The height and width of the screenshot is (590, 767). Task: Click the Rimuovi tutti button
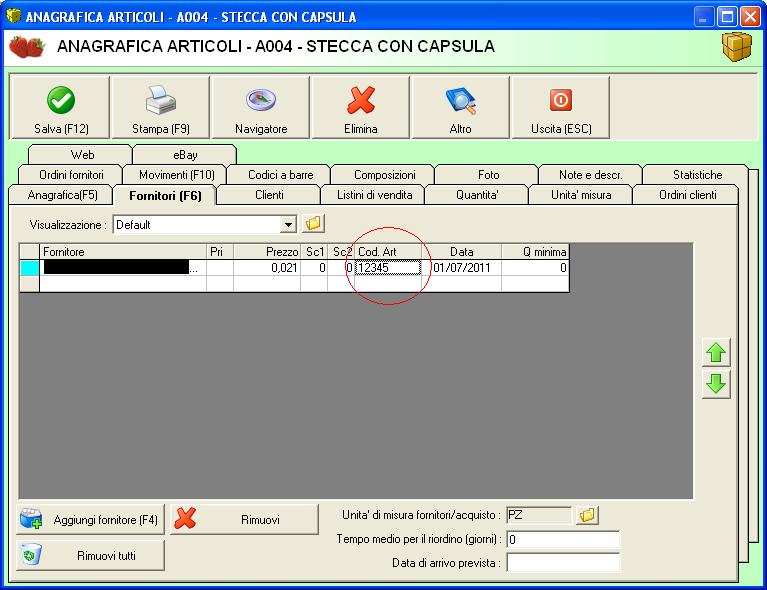click(90, 555)
